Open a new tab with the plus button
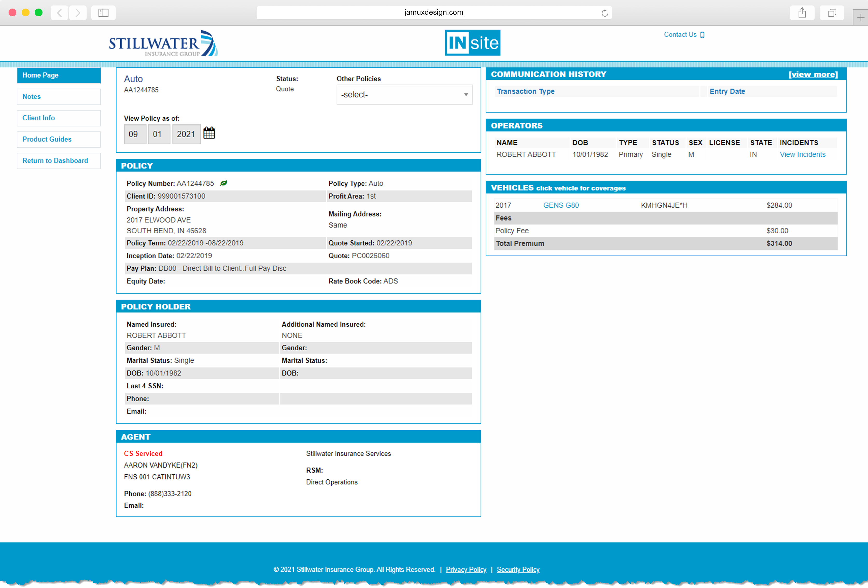The width and height of the screenshot is (868, 588). click(x=860, y=18)
